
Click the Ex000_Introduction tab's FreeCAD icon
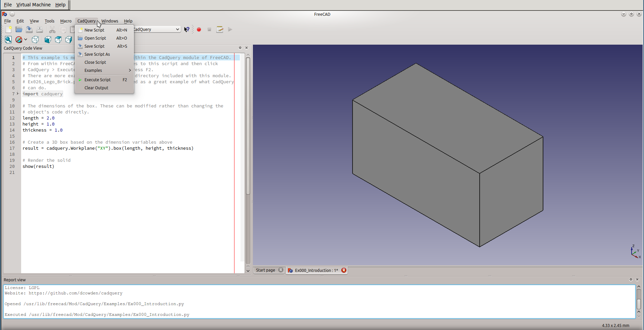pyautogui.click(x=290, y=270)
